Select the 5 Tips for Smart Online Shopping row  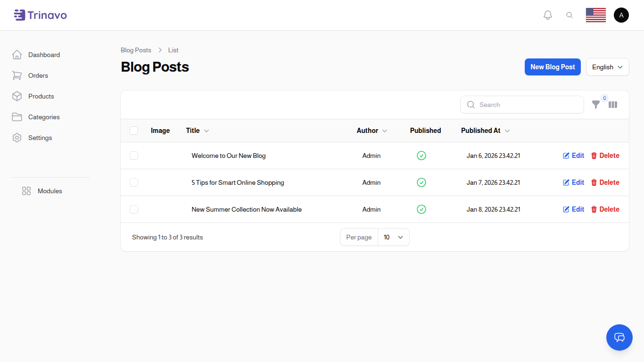134,182
